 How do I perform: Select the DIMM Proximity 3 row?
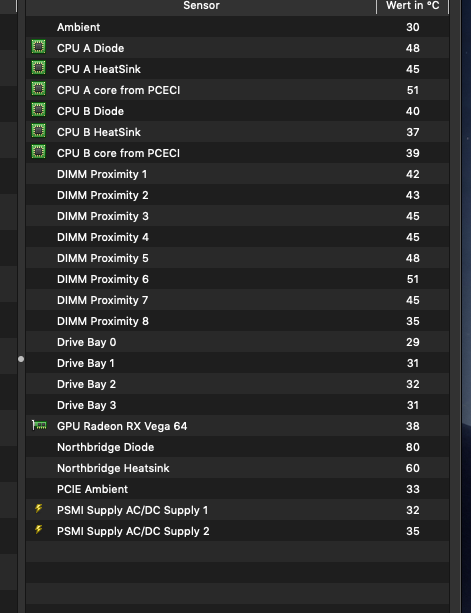pos(238,216)
